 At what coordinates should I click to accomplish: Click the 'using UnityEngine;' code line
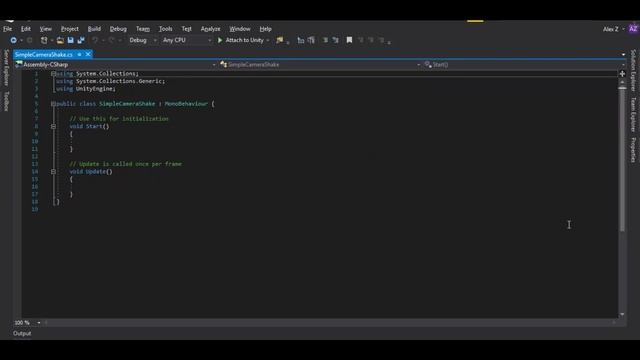[x=86, y=89]
